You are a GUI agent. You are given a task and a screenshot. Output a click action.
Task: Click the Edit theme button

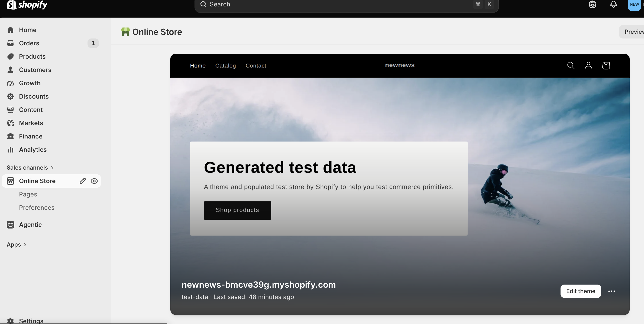pyautogui.click(x=581, y=291)
